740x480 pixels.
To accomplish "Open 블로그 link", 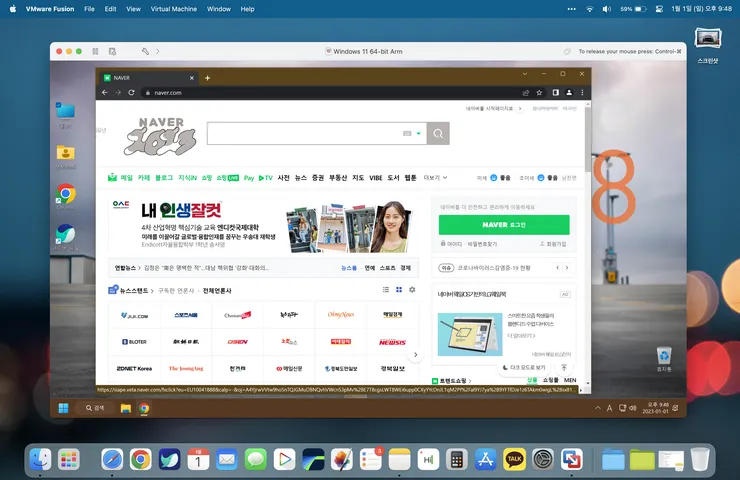I will click(164, 177).
